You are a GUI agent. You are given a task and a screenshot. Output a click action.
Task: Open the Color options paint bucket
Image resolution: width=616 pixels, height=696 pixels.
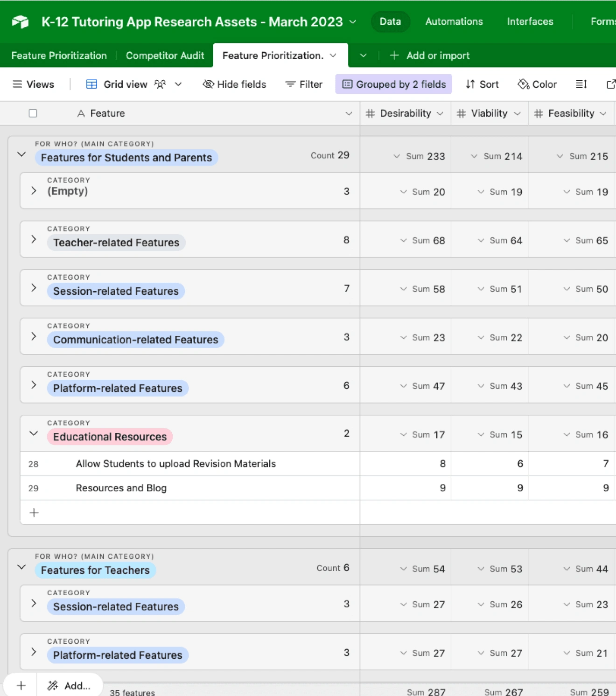pos(524,84)
